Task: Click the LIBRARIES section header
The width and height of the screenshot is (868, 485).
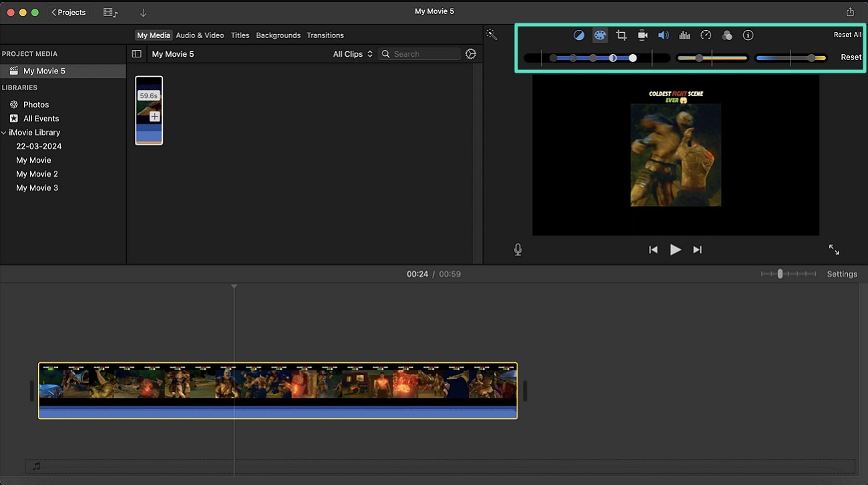Action: (x=19, y=88)
